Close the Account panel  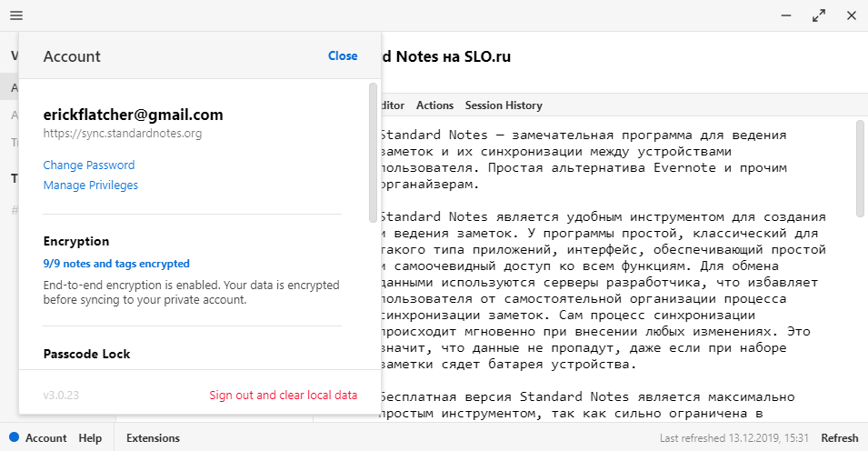coord(343,56)
